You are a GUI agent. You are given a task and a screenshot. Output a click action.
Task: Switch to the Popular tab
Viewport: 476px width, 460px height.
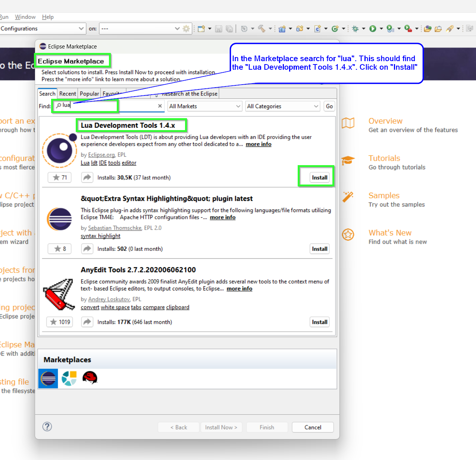[x=89, y=93]
